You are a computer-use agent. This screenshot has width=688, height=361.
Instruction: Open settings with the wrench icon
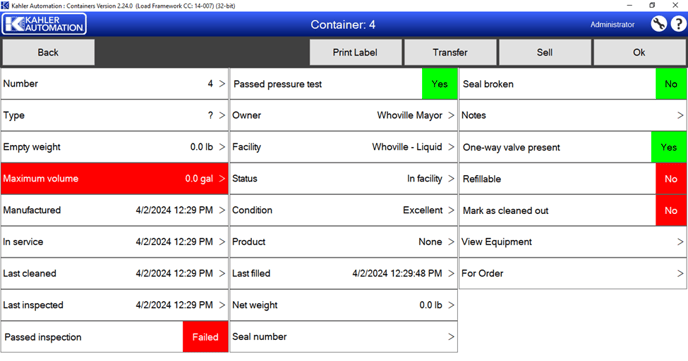(658, 24)
